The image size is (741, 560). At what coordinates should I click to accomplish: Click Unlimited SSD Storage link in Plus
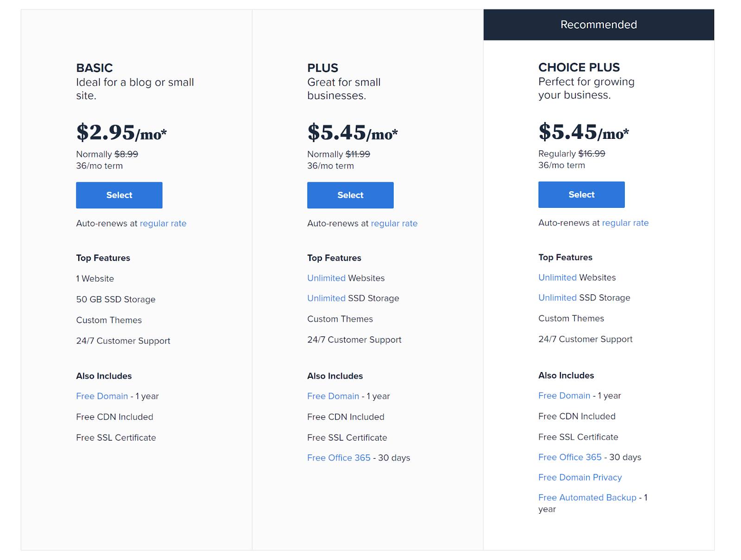click(326, 299)
